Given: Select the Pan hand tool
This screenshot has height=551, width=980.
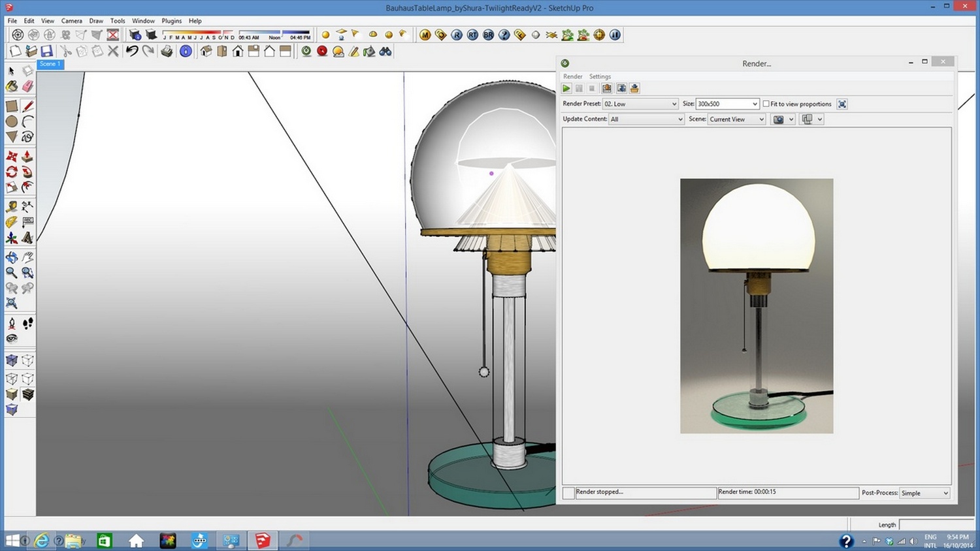Looking at the screenshot, I should tap(27, 257).
